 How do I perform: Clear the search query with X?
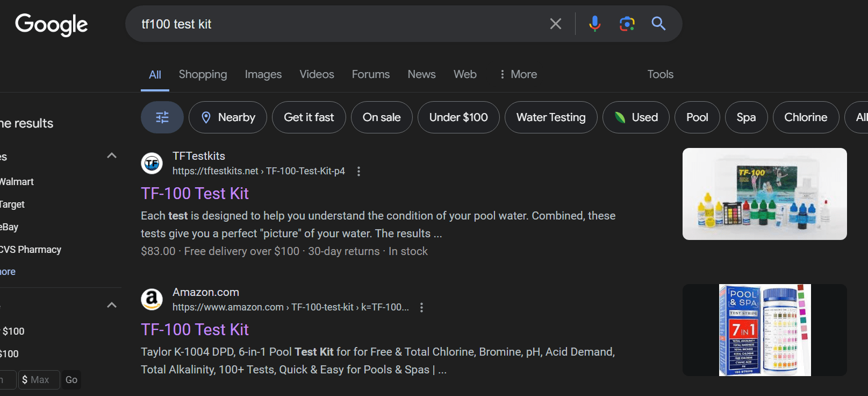556,24
